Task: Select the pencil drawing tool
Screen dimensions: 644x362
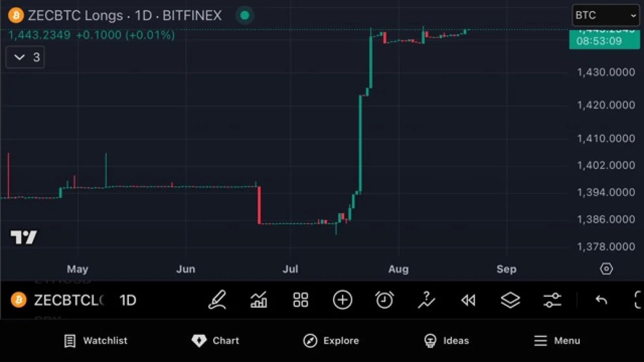Action: pyautogui.click(x=217, y=300)
